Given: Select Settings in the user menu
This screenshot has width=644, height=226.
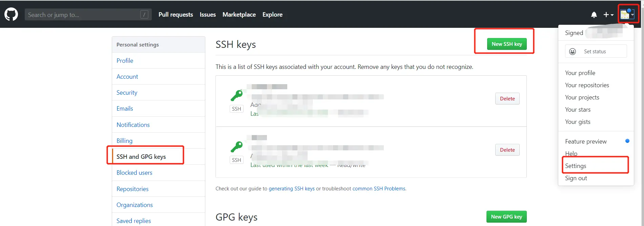Looking at the screenshot, I should [x=576, y=166].
